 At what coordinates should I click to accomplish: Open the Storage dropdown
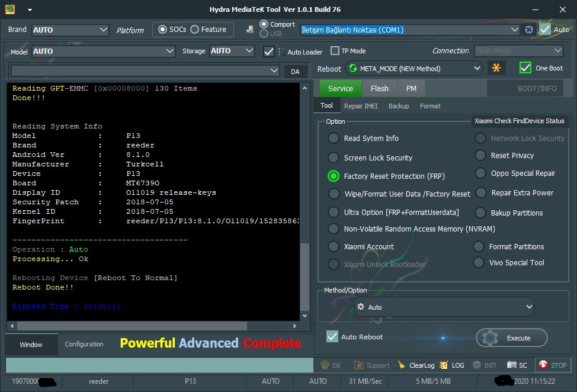232,51
